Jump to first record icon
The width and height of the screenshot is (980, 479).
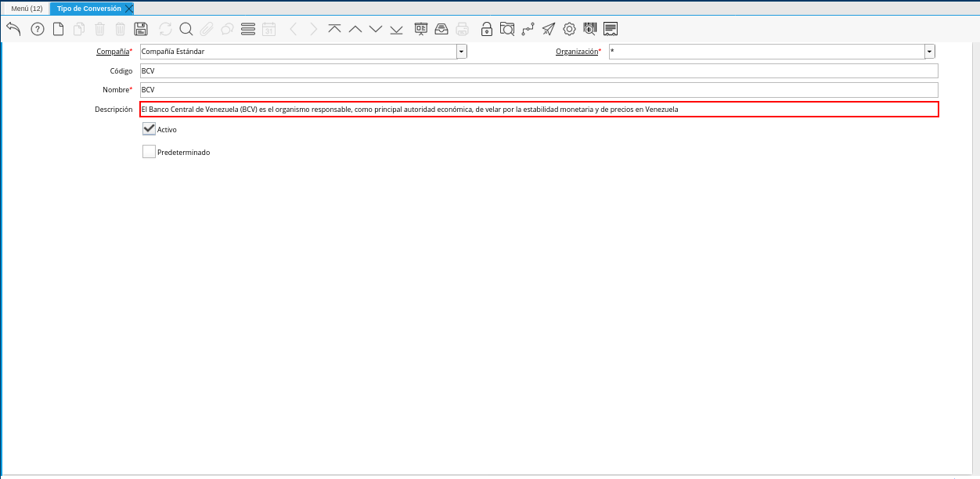click(334, 29)
